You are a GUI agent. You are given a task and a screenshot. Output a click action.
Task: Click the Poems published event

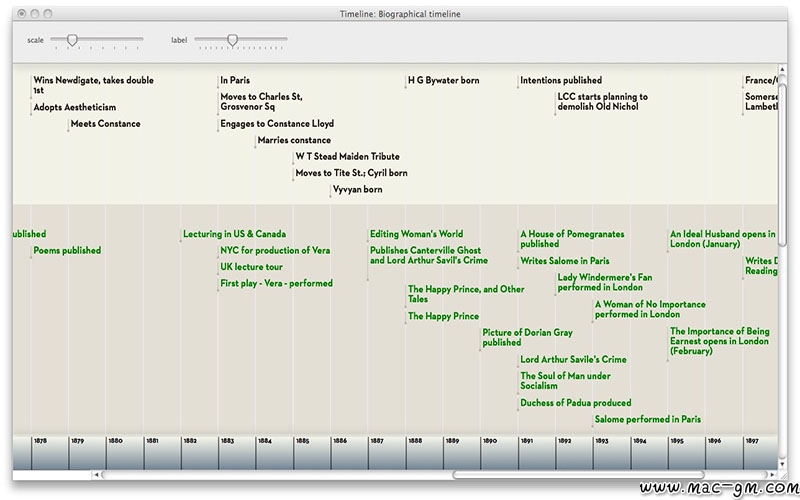point(67,251)
